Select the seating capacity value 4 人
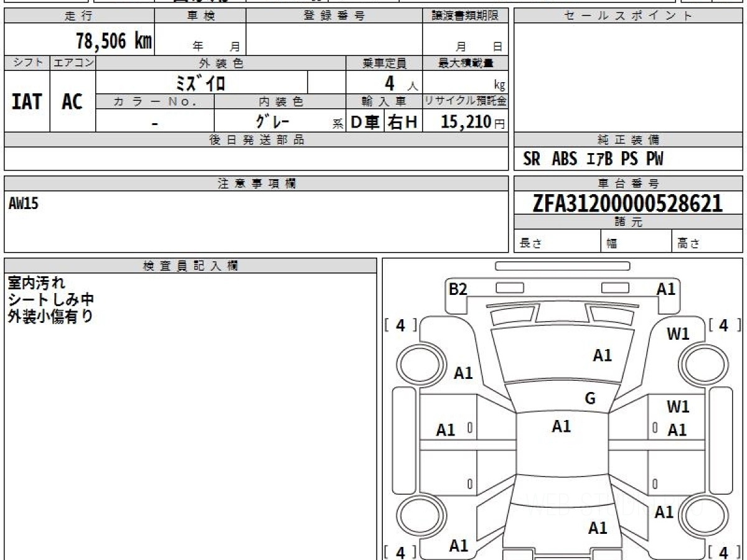The height and width of the screenshot is (560, 747). [x=400, y=83]
